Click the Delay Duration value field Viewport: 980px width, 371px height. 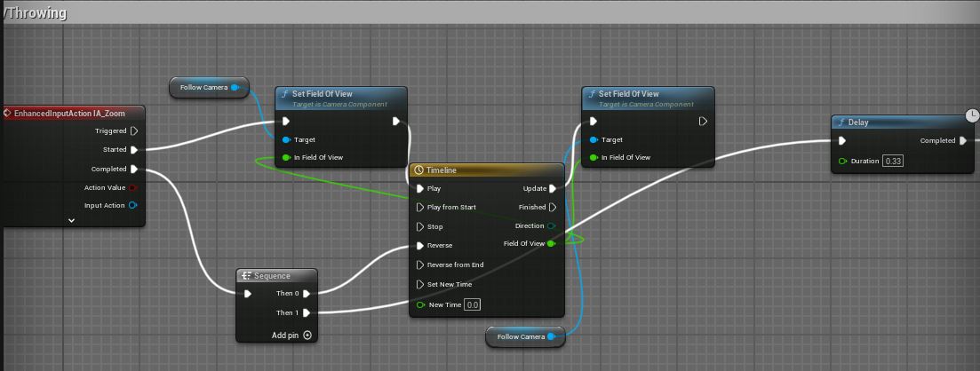click(x=893, y=161)
